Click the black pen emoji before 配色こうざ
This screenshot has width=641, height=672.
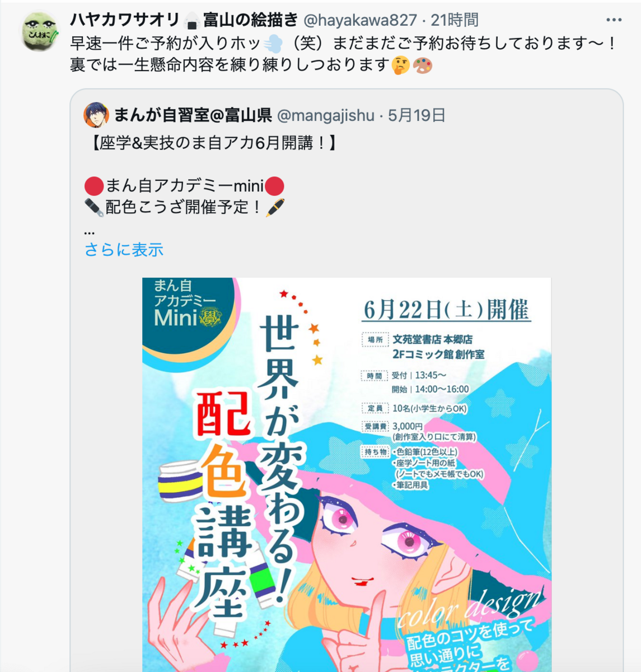point(94,207)
